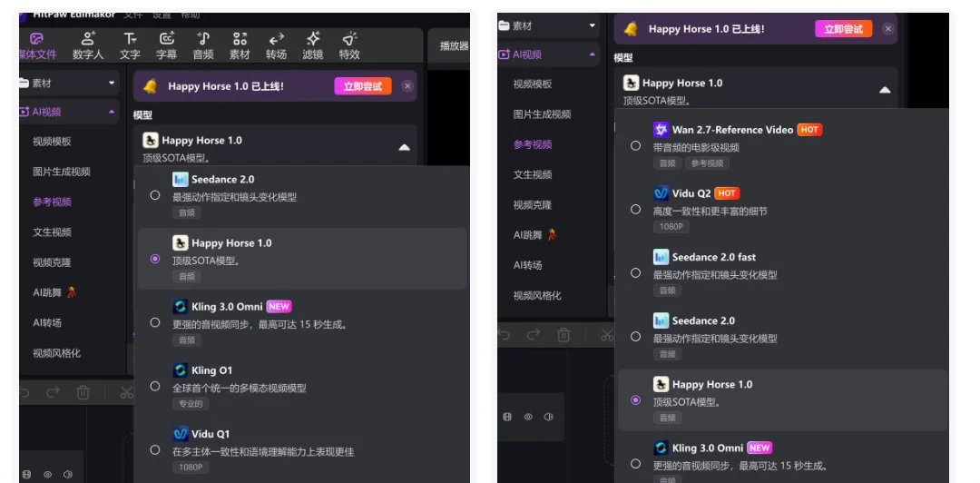Screen dimensions: 980x483
Task: Select Kling 3.0 Omni radio in left screenshot
Action: 155,322
